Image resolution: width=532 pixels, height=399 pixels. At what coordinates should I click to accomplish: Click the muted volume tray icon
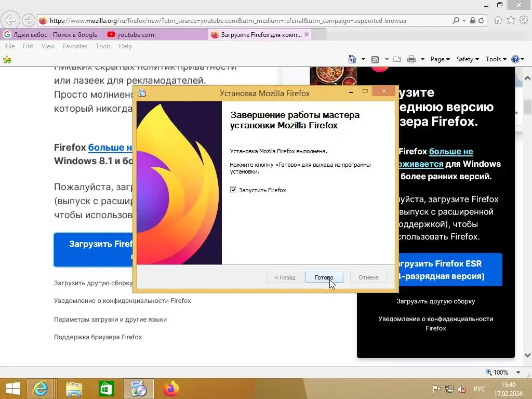tap(462, 389)
